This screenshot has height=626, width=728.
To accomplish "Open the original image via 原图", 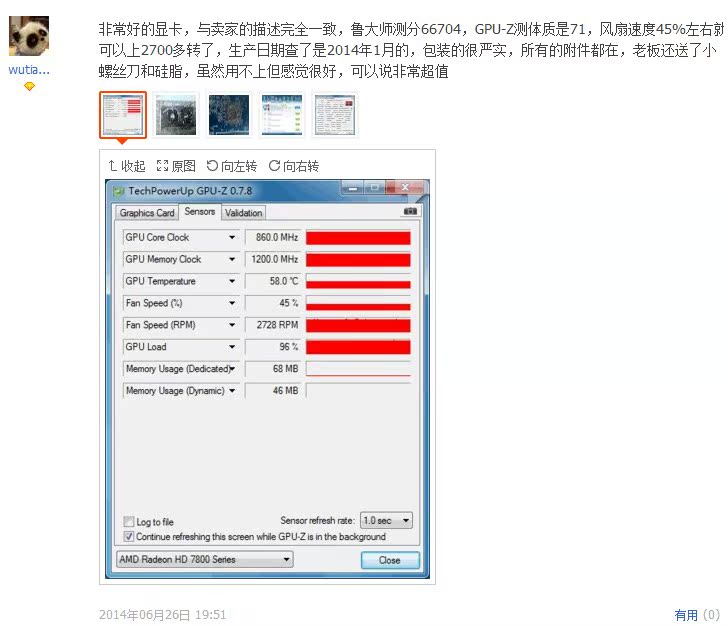I will pos(176,166).
